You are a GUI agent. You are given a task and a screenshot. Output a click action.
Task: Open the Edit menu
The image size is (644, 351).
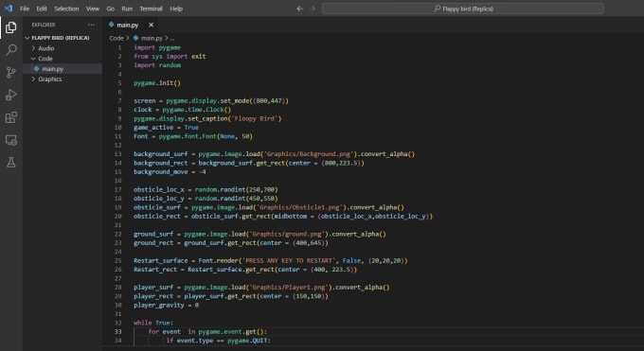coord(42,9)
